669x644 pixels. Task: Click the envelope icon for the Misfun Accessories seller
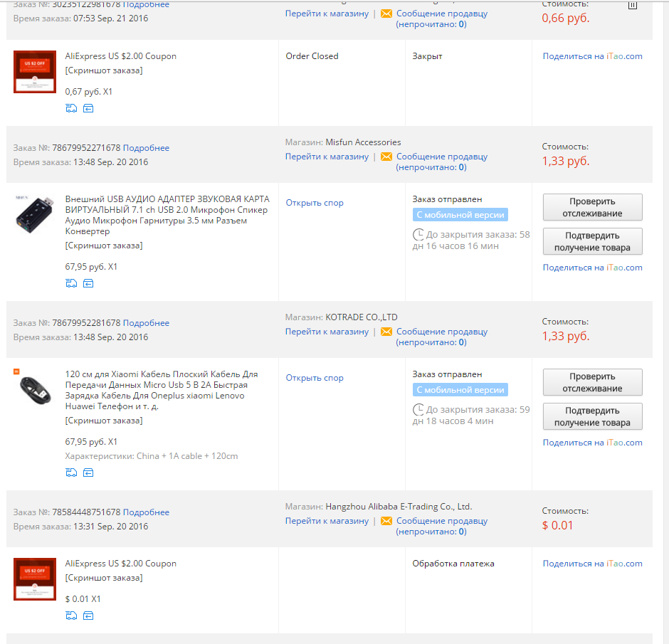(386, 157)
